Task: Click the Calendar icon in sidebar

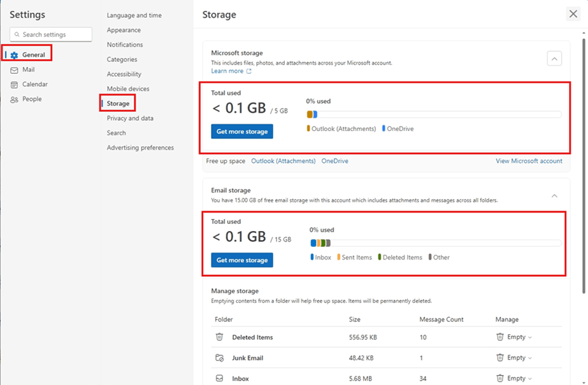Action: tap(14, 85)
